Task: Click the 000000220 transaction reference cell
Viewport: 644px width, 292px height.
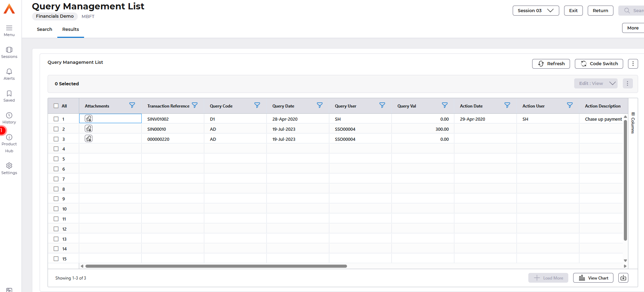Action: click(x=173, y=139)
